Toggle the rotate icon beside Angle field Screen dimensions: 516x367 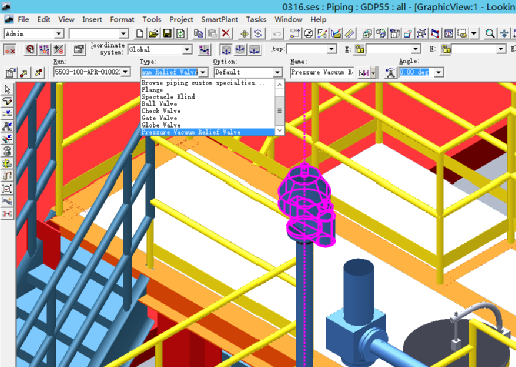point(390,72)
